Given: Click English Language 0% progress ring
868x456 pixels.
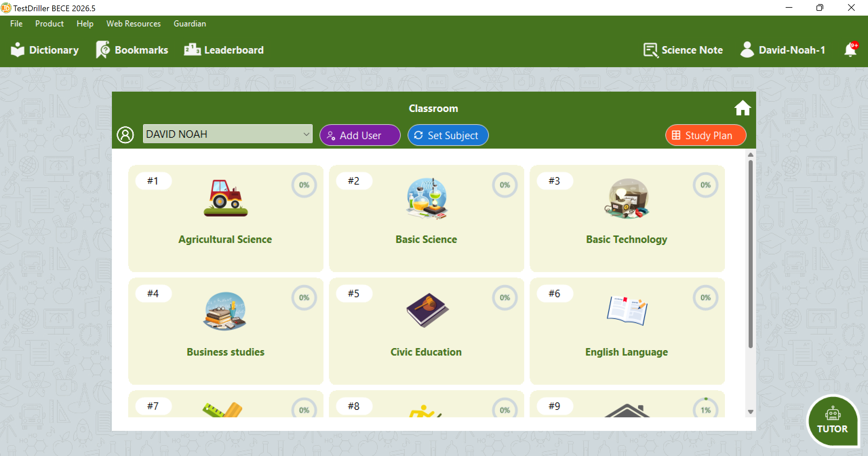Looking at the screenshot, I should coord(705,298).
